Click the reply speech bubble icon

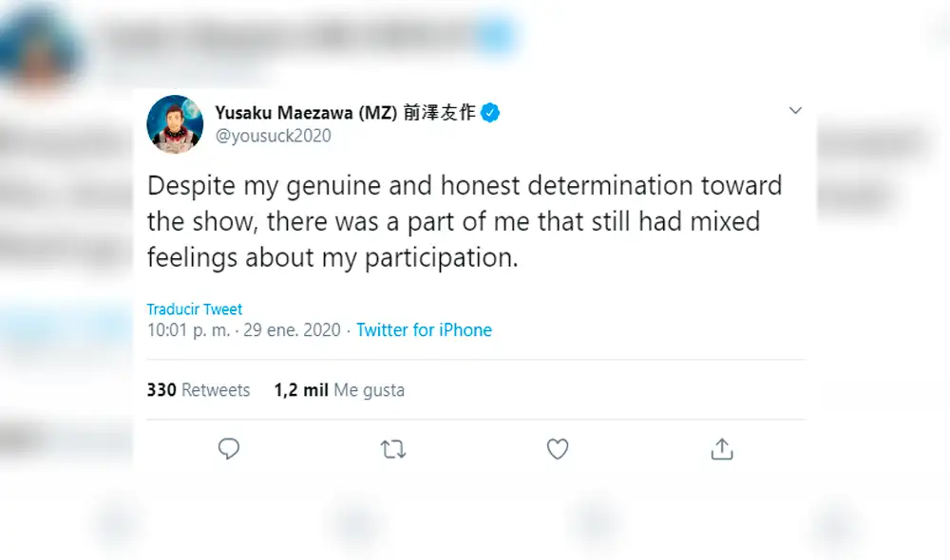coord(229,448)
